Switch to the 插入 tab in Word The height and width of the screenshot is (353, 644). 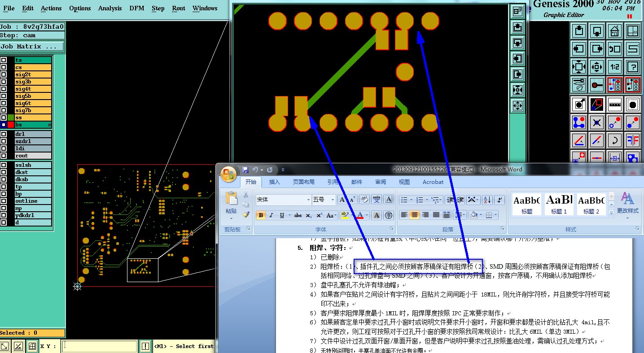click(275, 182)
